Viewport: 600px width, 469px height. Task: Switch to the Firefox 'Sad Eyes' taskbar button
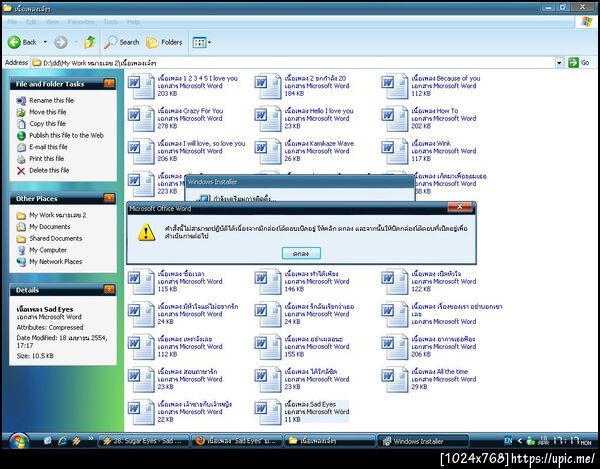click(x=237, y=441)
